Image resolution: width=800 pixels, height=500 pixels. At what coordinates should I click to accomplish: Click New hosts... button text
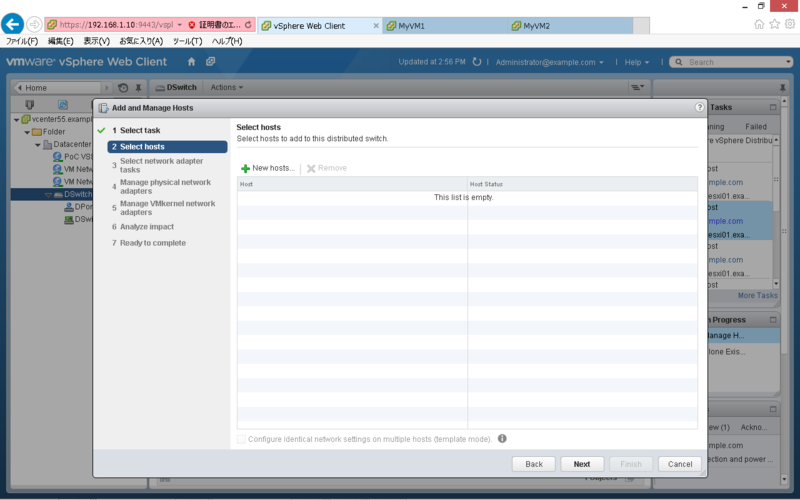[x=273, y=168]
